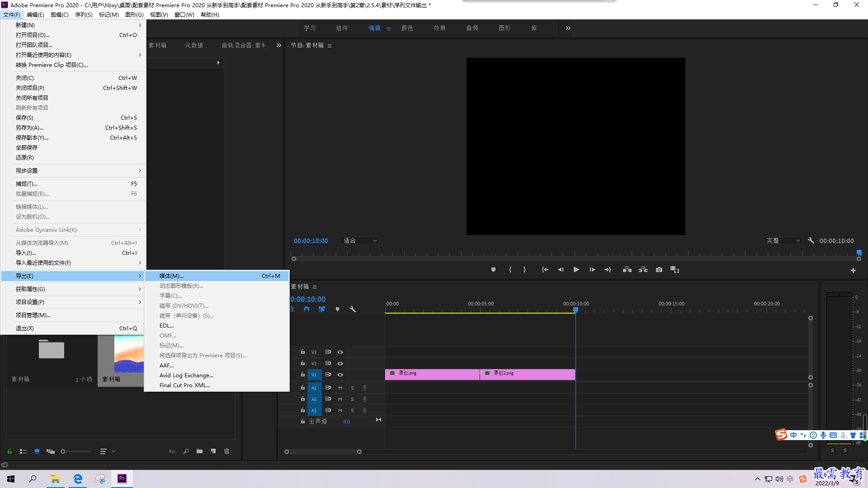The height and width of the screenshot is (488, 868).
Task: Open playback resolution 完整 dropdown
Action: 783,241
